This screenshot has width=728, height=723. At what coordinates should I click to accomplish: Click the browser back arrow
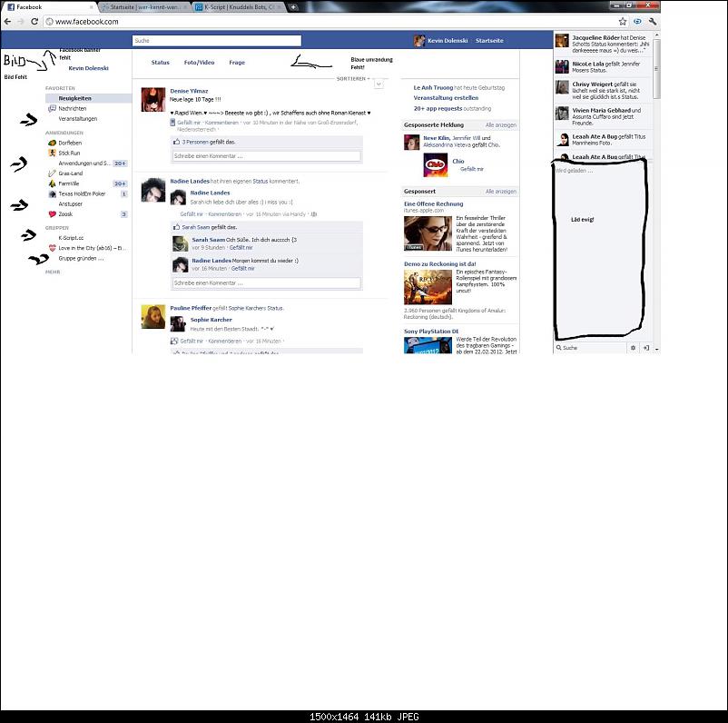click(x=7, y=22)
